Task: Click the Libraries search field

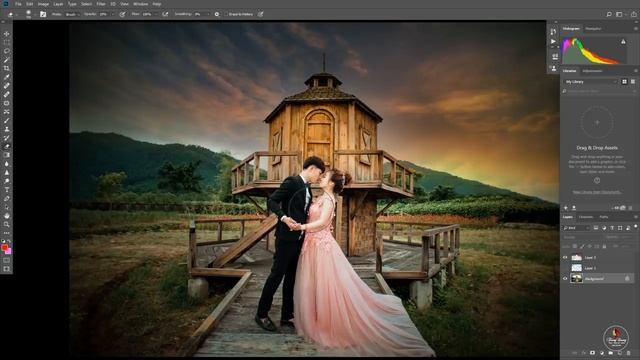Action: 599,91
